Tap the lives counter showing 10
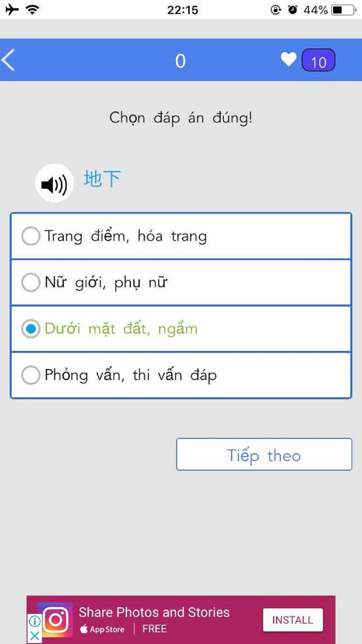The width and height of the screenshot is (362, 644). click(x=319, y=60)
